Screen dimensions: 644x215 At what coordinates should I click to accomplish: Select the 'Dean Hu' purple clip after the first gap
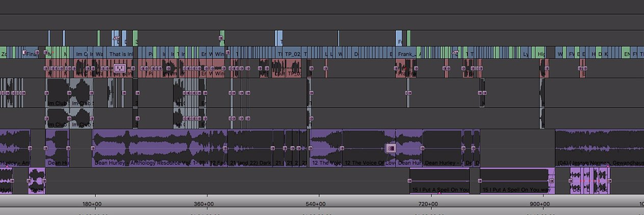tap(58, 148)
